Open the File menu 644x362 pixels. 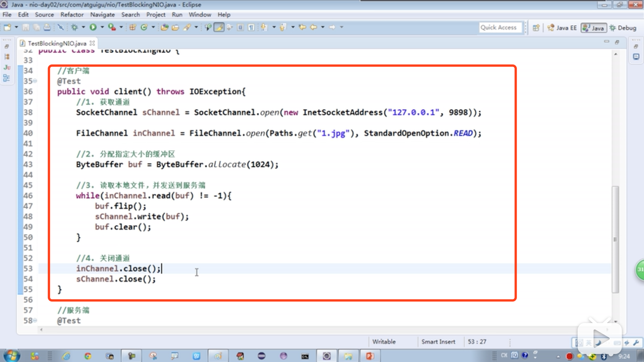tap(7, 15)
